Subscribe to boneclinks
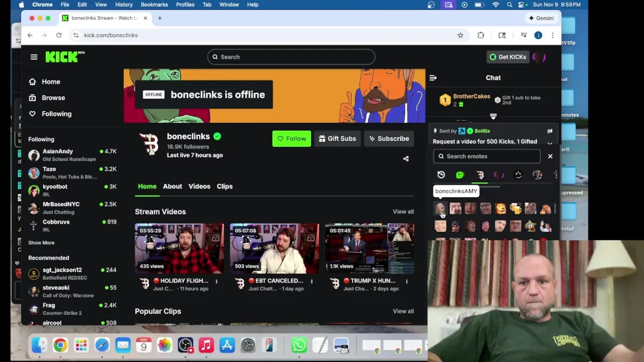The image size is (644, 362). coord(389,139)
